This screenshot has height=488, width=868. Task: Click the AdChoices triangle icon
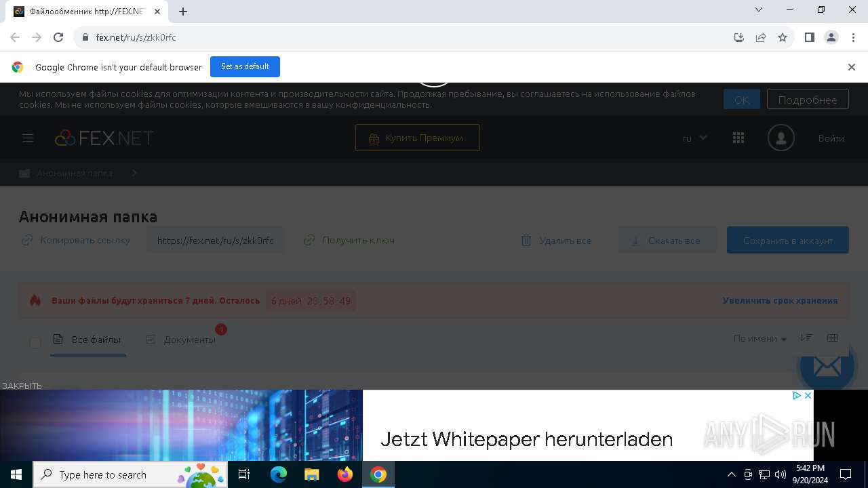797,396
